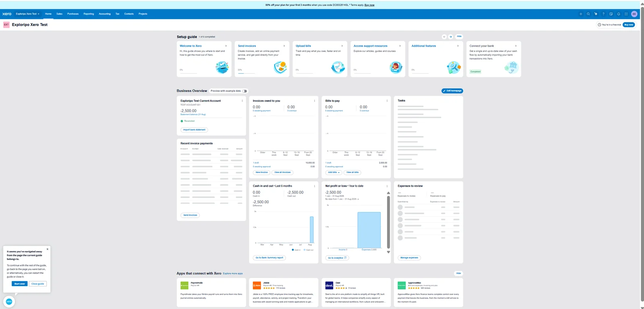
Task: Open the app launcher grid icon
Action: [626, 14]
